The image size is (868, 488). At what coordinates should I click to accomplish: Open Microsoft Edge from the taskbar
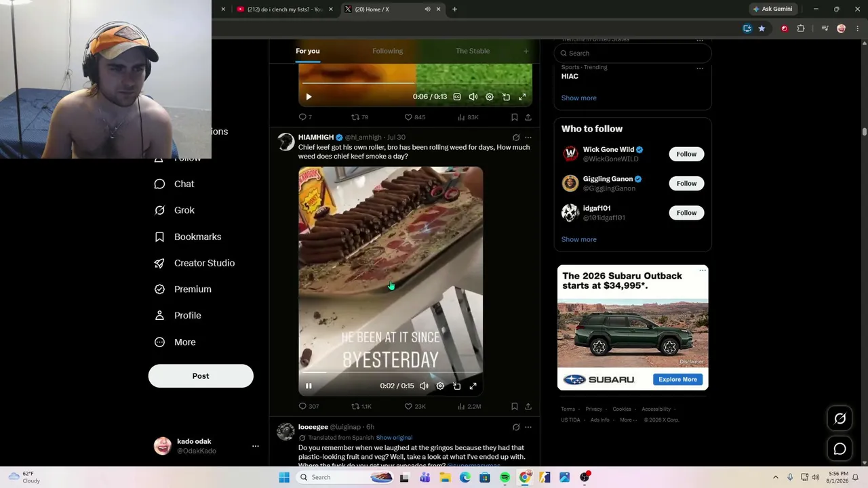[x=465, y=477]
